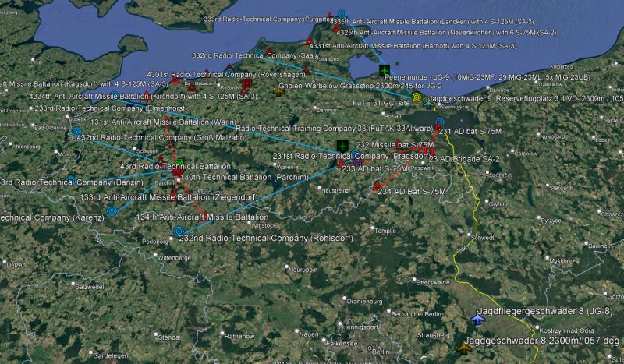624x364 pixels.
Task: Click the purple marker below Pragsdorf radar icon
Action: (x=357, y=161)
